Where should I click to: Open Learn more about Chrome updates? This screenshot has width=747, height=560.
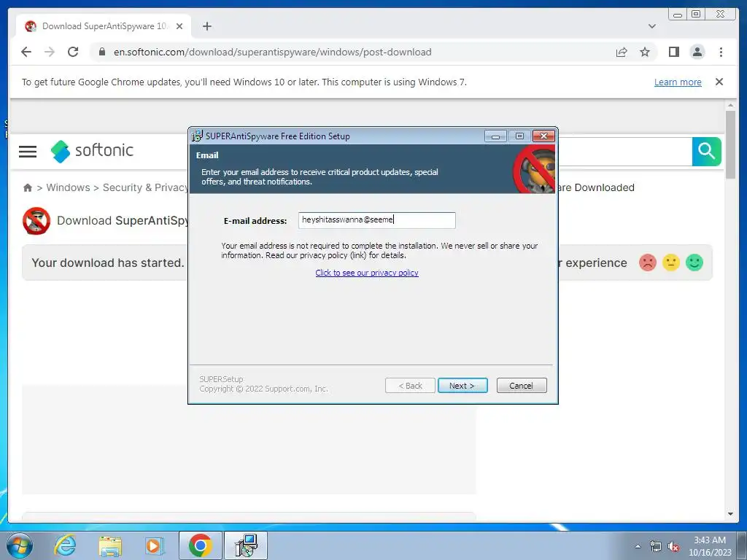pos(678,82)
